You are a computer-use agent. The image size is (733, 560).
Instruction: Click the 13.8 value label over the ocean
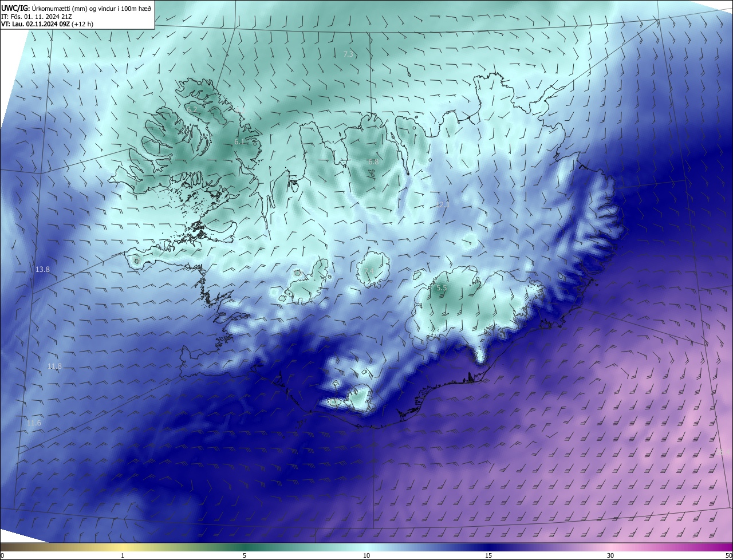[x=43, y=269]
